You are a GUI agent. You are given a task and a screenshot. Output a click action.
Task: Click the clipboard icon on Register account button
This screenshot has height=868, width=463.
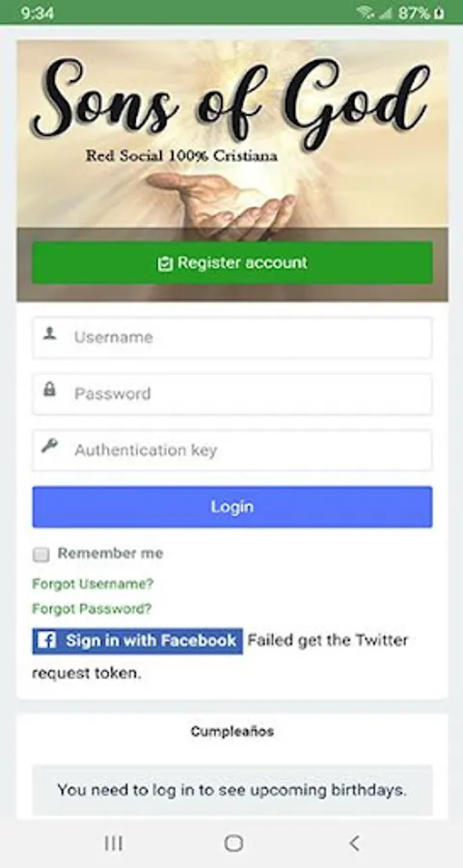tap(165, 263)
